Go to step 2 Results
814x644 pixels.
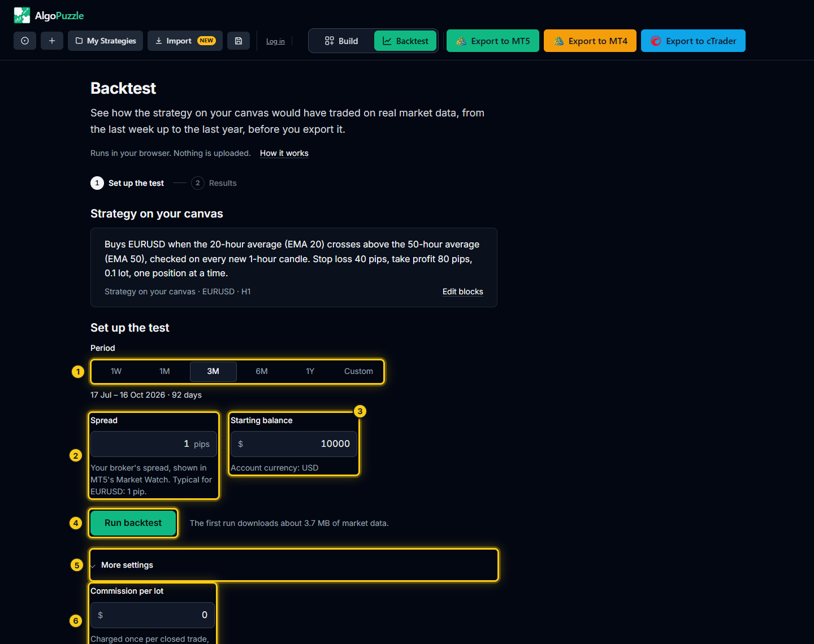pos(214,183)
